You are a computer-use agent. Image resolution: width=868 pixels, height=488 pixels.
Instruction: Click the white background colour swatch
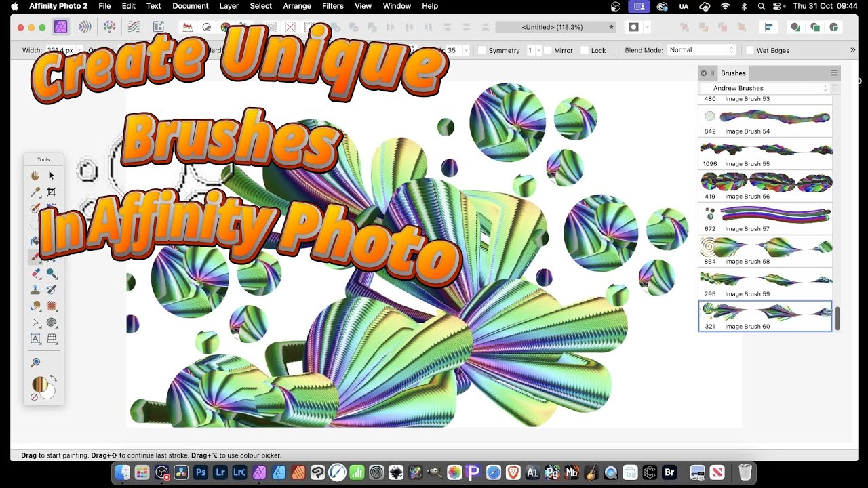48,392
